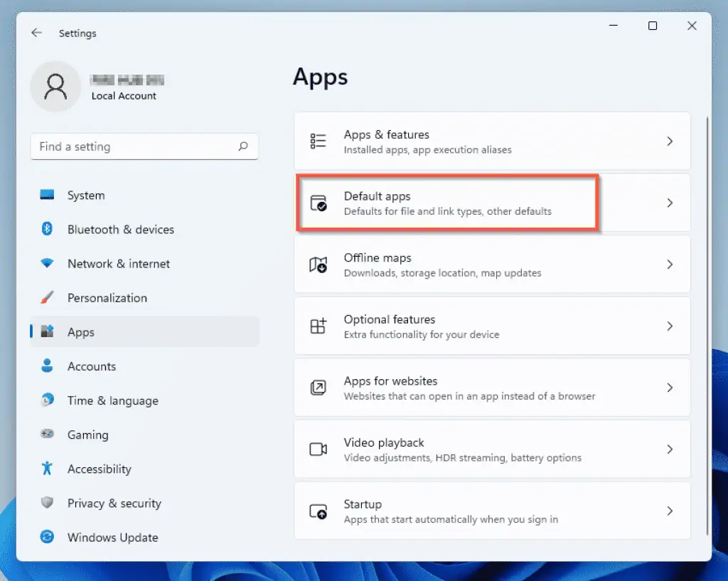Open Apps for websites via chevron
The width and height of the screenshot is (728, 581).
coord(670,388)
